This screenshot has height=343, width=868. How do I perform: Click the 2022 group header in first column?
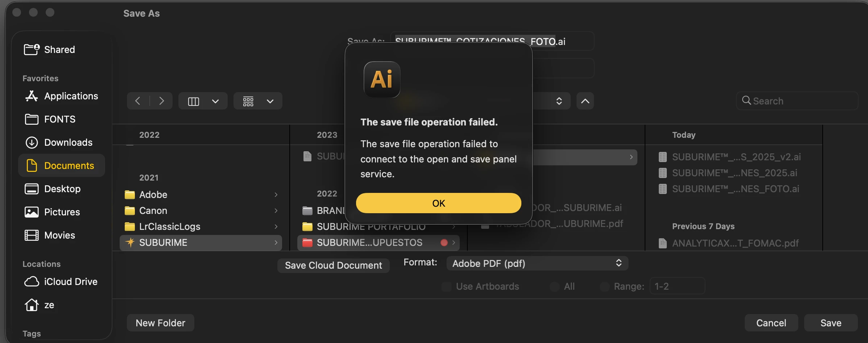click(149, 135)
